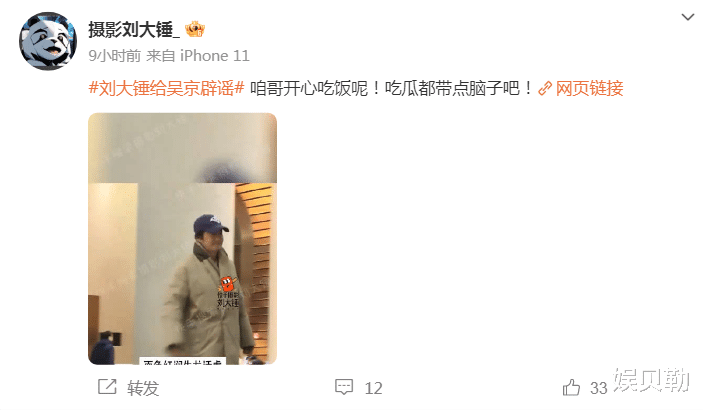
Task: Enlarge the attached photo thumbnail
Action: click(x=182, y=239)
